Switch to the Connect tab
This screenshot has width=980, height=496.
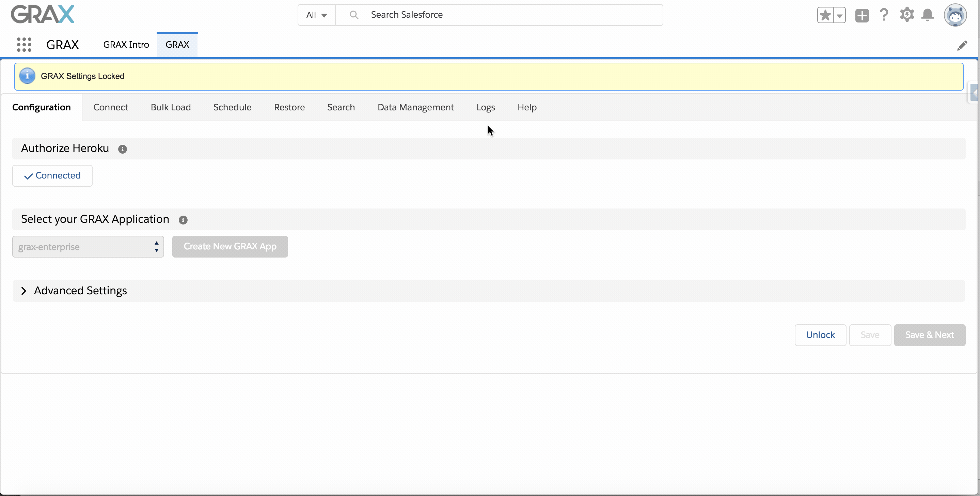[x=111, y=107]
